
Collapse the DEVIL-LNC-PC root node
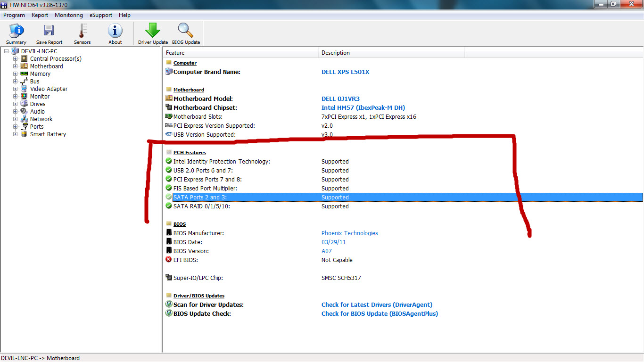point(7,51)
